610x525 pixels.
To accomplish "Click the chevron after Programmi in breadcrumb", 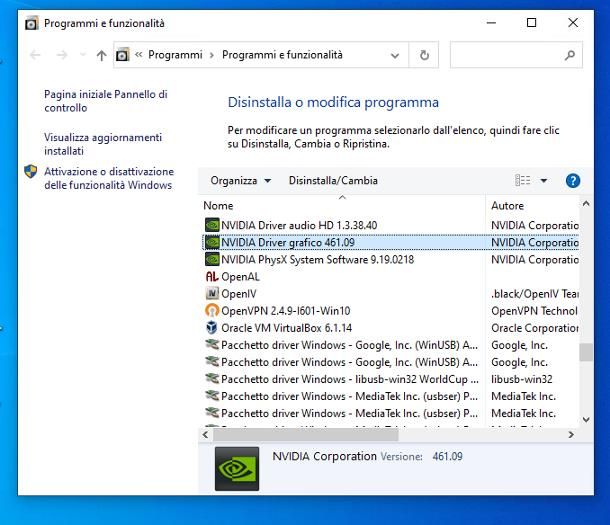I will click(212, 55).
